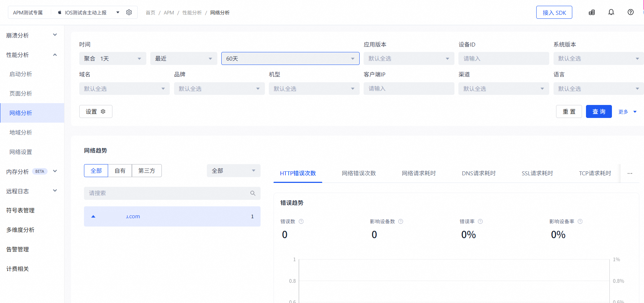The width and height of the screenshot is (644, 303).
Task: Open the app settings gear in header
Action: pyautogui.click(x=129, y=12)
